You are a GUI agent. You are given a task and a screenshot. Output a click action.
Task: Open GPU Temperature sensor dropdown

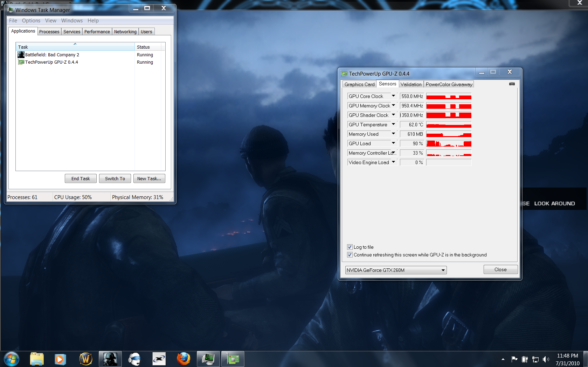(393, 125)
